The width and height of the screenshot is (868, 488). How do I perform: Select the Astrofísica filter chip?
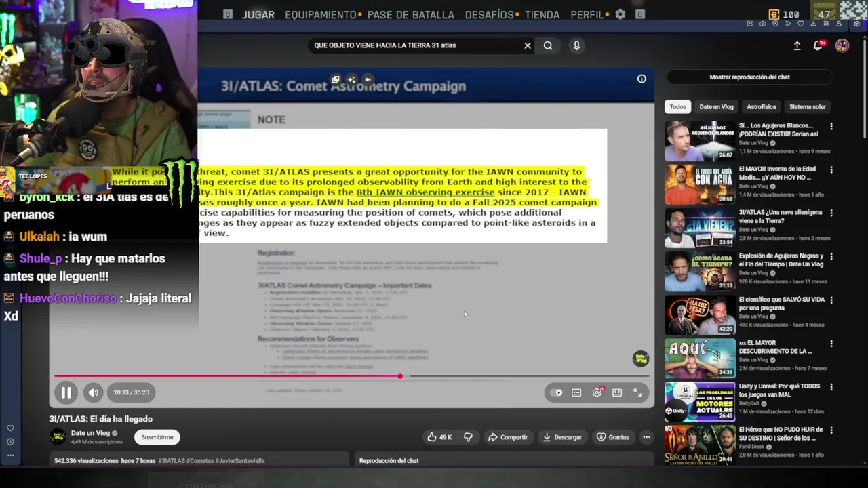pyautogui.click(x=761, y=106)
